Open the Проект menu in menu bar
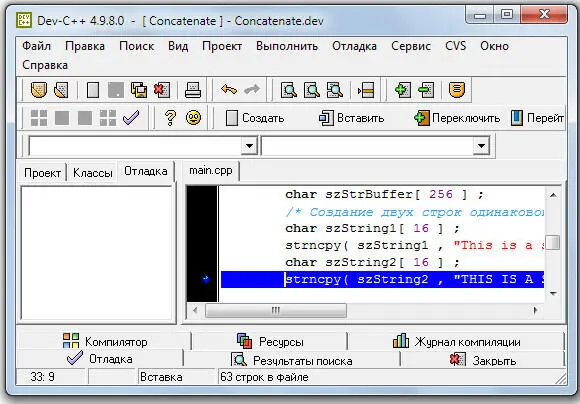This screenshot has width=580, height=404. 222,46
